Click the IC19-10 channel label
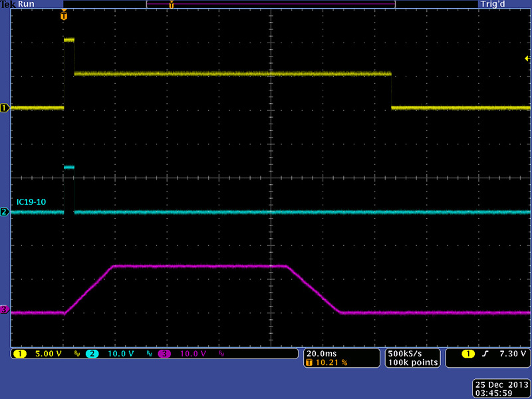Viewport: 532px width, 399px height. (31, 202)
